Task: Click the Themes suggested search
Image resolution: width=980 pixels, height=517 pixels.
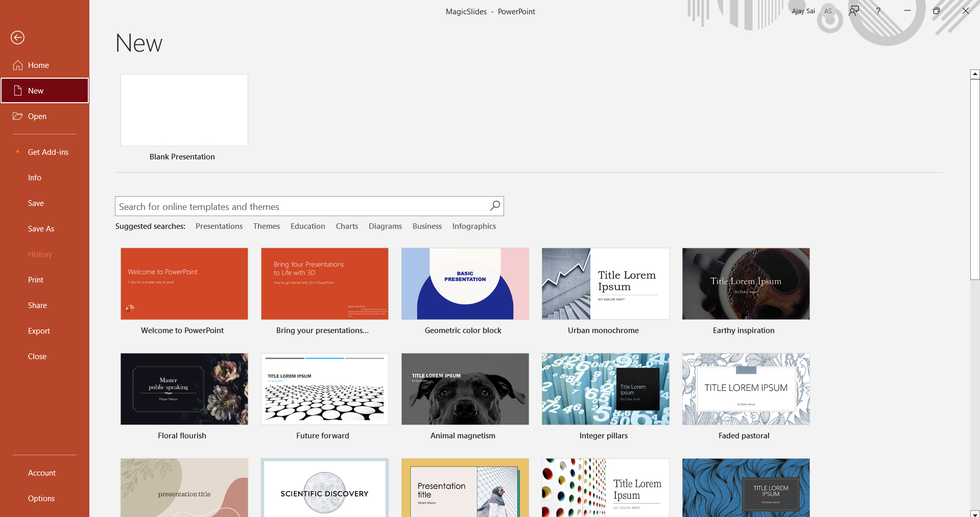Action: coord(267,226)
